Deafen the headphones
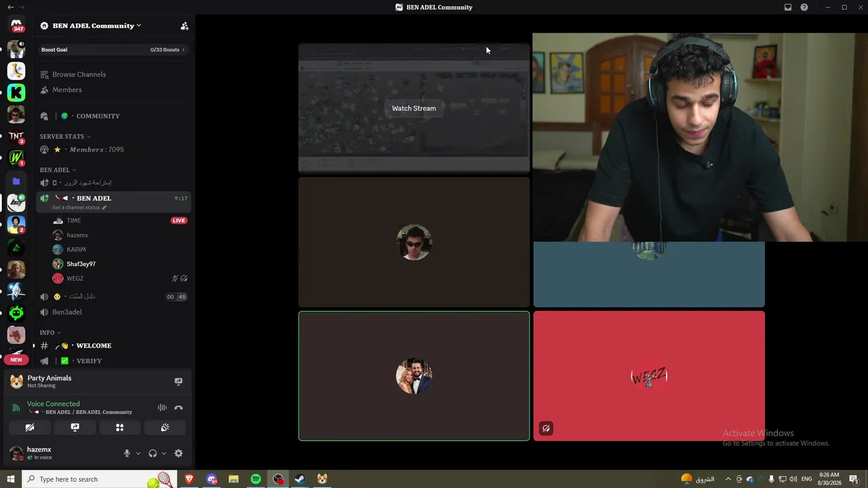868x488 pixels. [153, 453]
